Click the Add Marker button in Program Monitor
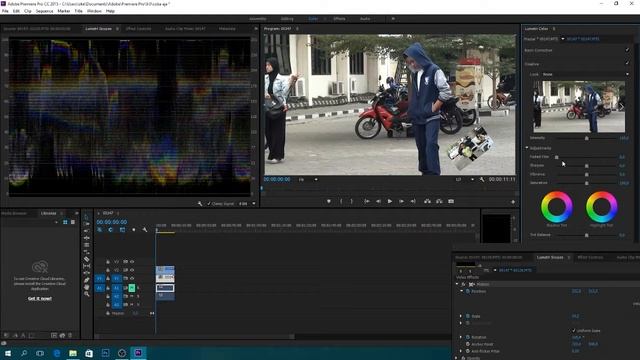This screenshot has height=360, width=640. 329,201
